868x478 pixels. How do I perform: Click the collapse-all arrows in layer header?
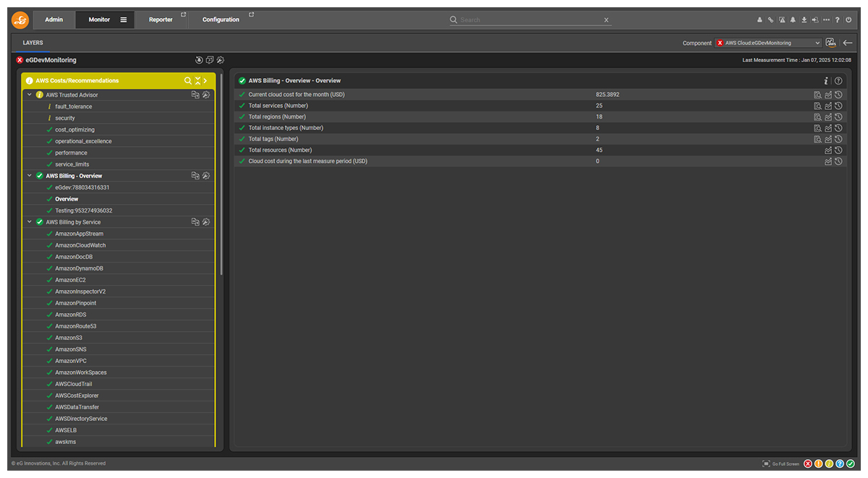click(x=197, y=80)
